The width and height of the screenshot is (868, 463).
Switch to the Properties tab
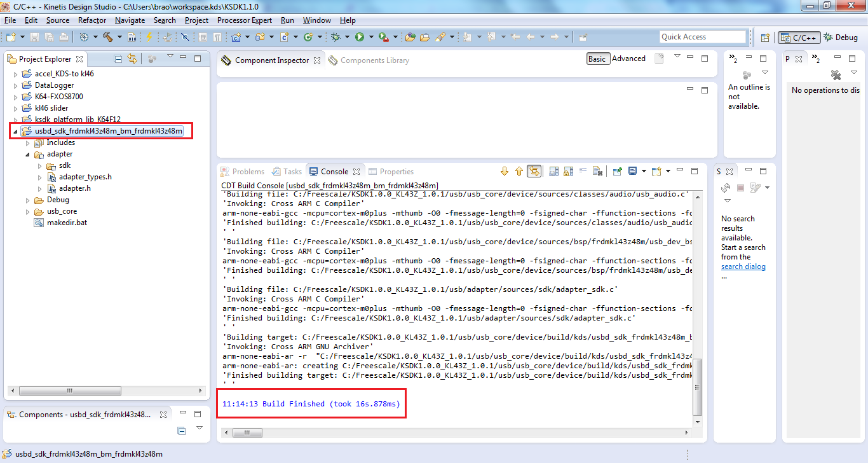391,172
